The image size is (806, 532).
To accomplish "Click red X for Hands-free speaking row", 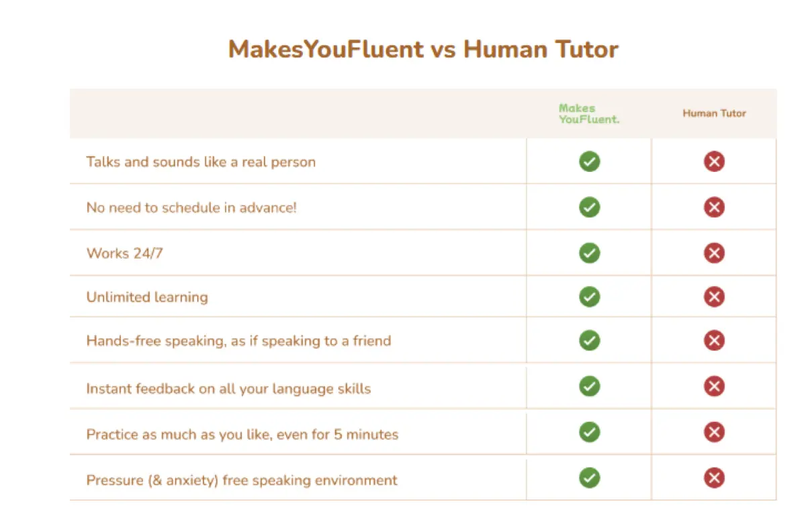I will pyautogui.click(x=714, y=341).
